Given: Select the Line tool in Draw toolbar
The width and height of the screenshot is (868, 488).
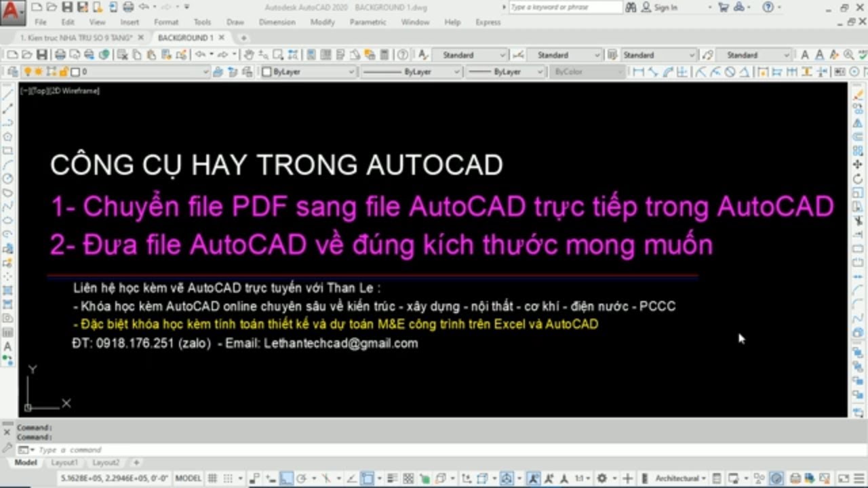Looking at the screenshot, I should tap(8, 94).
